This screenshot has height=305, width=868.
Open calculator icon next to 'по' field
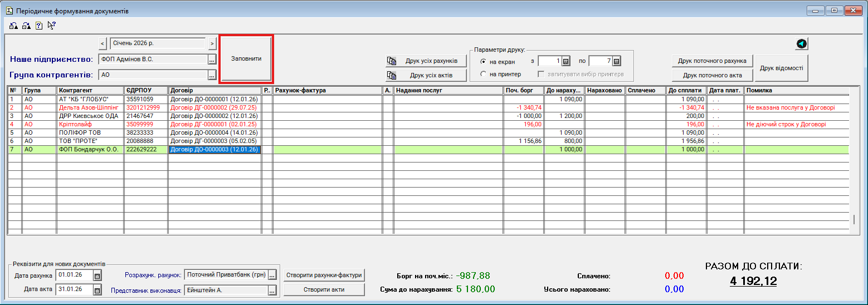[616, 61]
